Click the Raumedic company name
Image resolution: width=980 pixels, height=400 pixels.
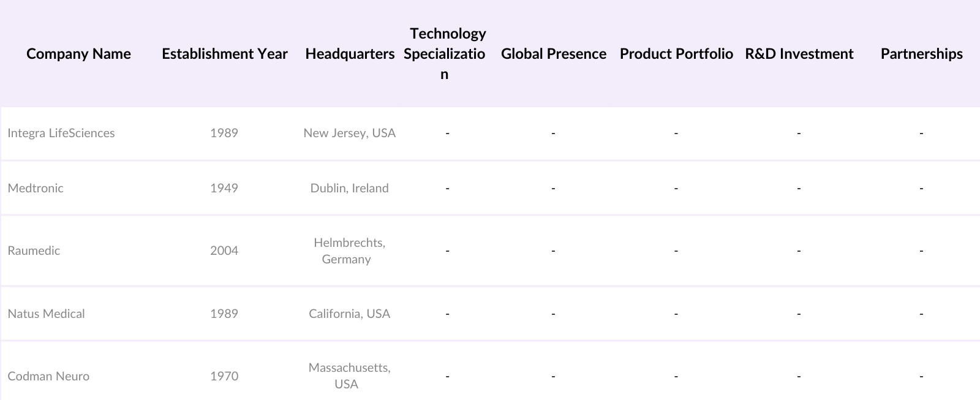tap(34, 251)
